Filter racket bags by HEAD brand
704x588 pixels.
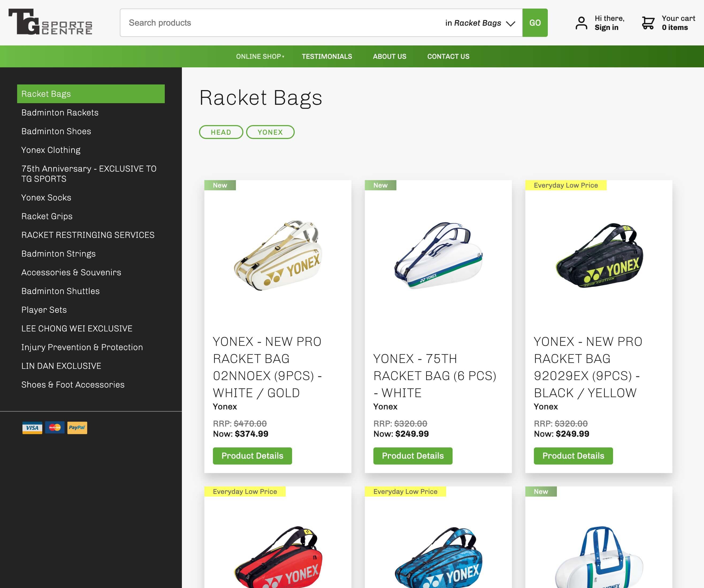point(221,132)
